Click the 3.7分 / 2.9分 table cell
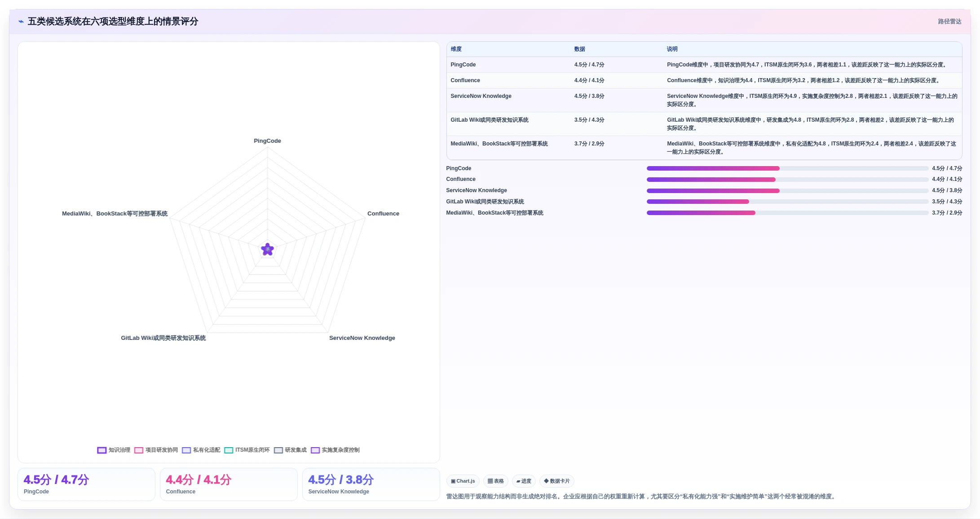Screen dimensions: 980x519 click(589, 144)
